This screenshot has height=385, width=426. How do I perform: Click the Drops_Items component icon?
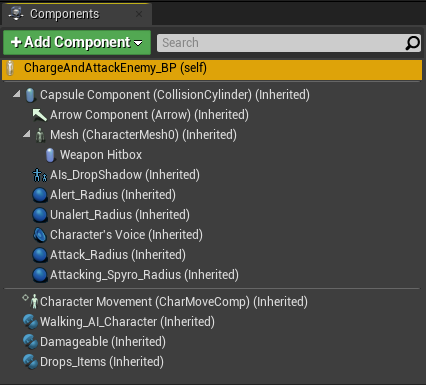click(x=30, y=362)
